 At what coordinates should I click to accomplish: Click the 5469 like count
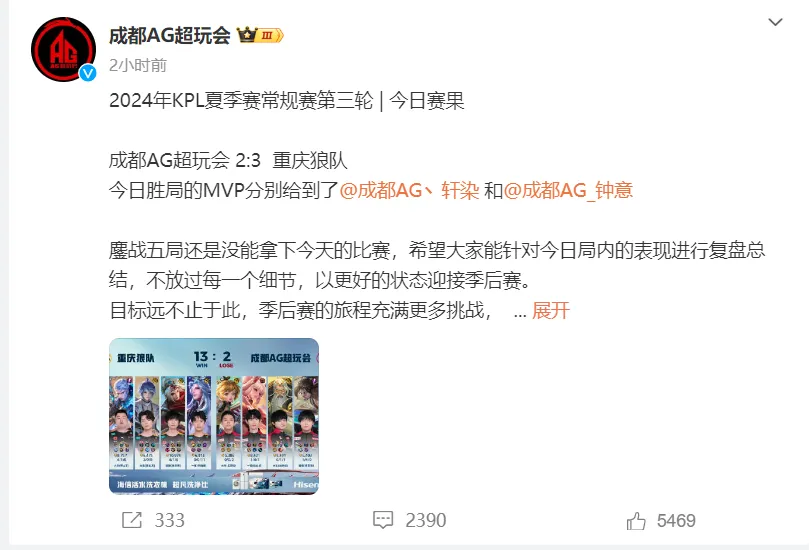[676, 521]
